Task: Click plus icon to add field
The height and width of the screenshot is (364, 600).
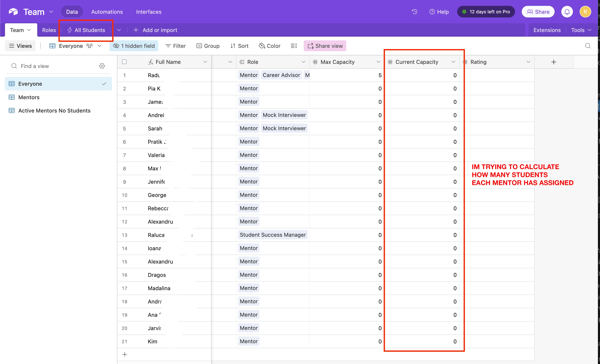Action: (554, 62)
